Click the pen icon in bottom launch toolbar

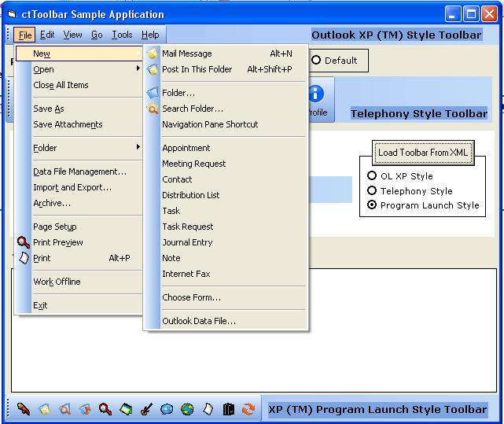pyautogui.click(x=24, y=409)
